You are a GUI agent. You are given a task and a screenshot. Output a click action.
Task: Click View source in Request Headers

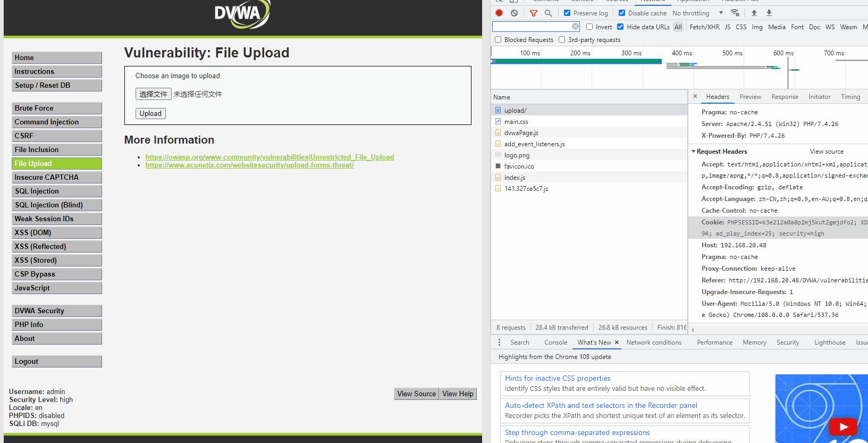(827, 152)
